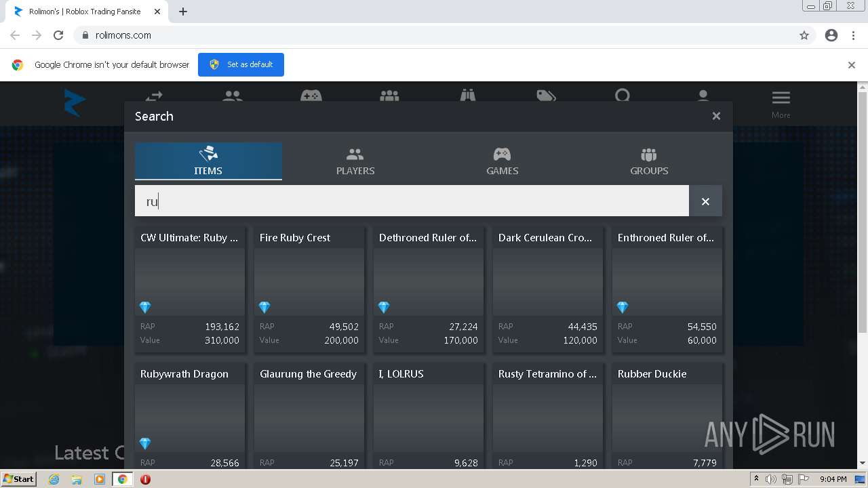Switch to the Games search tab
This screenshot has width=868, height=488.
[502, 161]
